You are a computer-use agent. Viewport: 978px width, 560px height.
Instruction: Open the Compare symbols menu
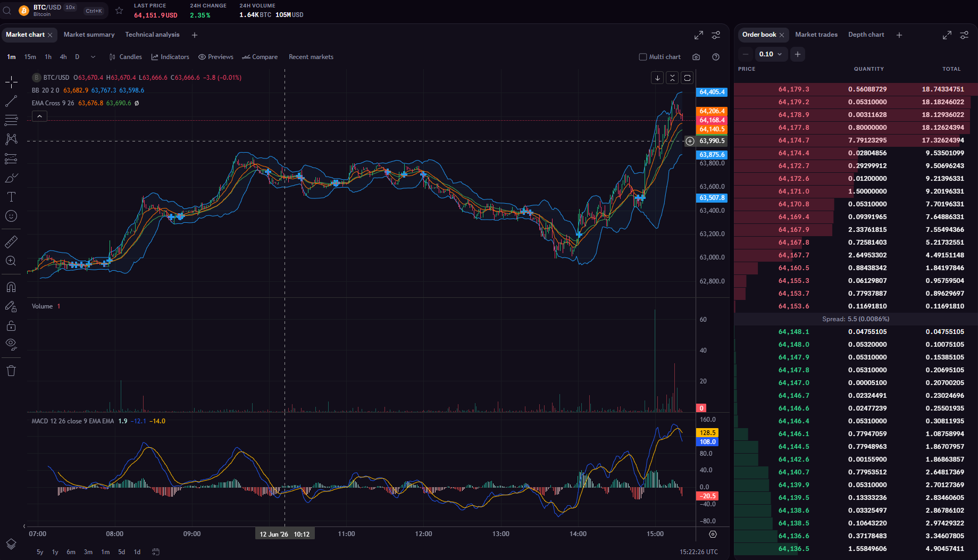260,57
